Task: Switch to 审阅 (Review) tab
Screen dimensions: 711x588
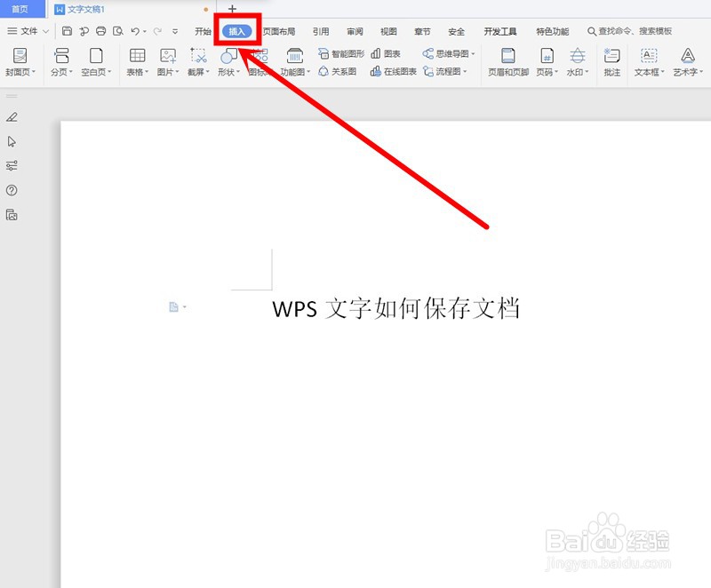Action: pyautogui.click(x=355, y=31)
